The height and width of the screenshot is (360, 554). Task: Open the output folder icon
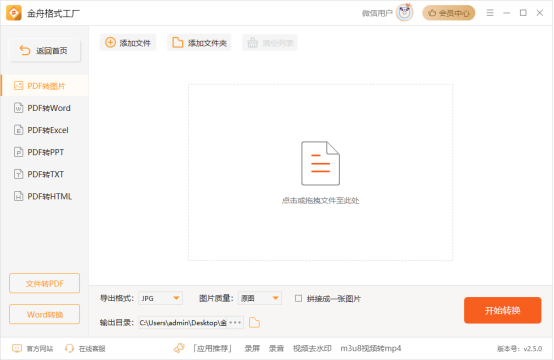(x=254, y=323)
